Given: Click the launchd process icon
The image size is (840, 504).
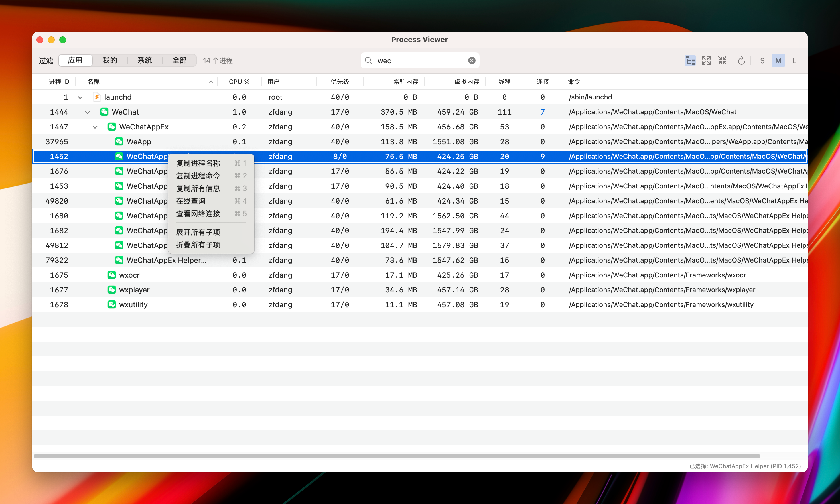Looking at the screenshot, I should coord(97,97).
